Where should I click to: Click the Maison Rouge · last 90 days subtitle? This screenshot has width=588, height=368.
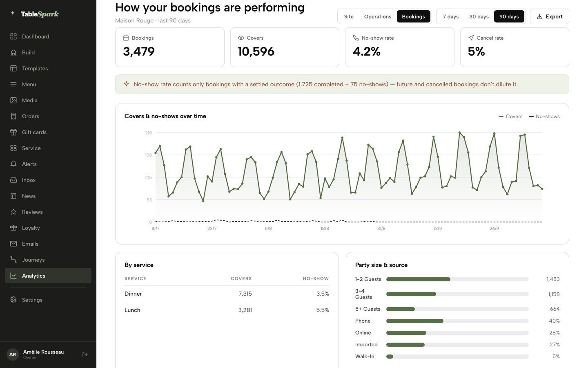point(153,20)
